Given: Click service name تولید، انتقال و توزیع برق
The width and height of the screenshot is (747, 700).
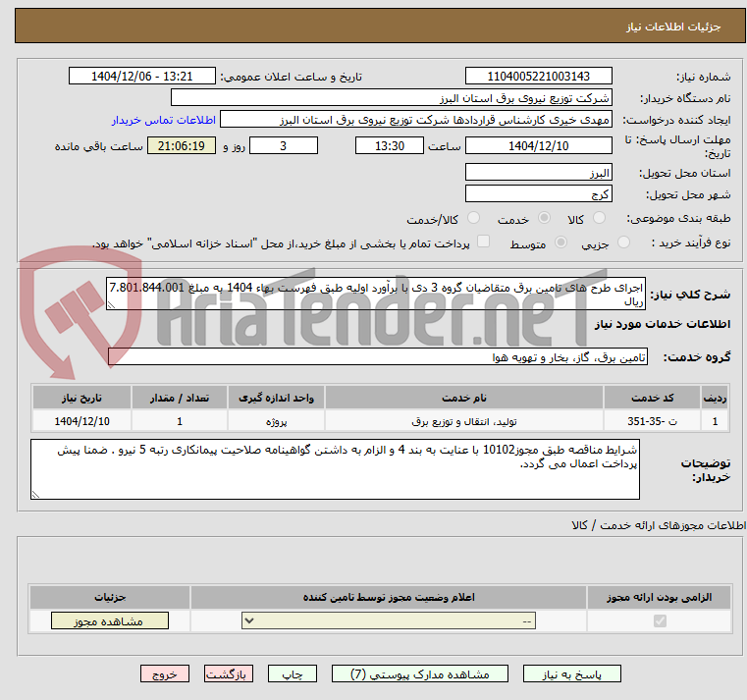Looking at the screenshot, I should [464, 422].
